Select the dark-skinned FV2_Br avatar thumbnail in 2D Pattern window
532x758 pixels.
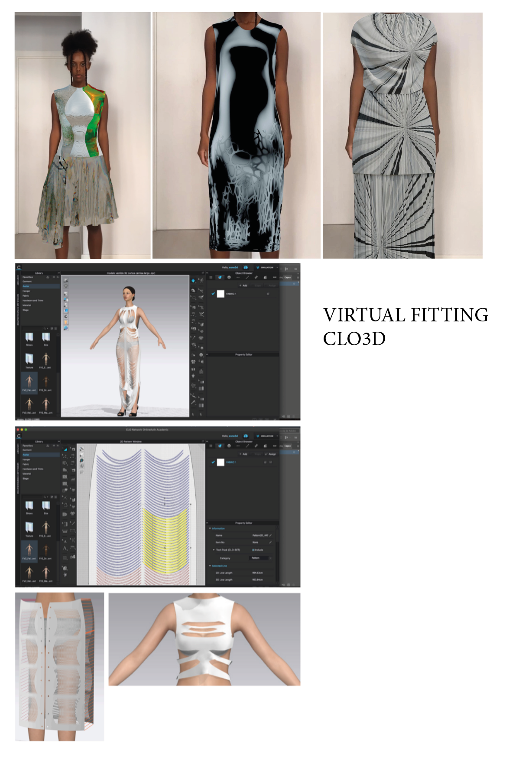(x=46, y=551)
